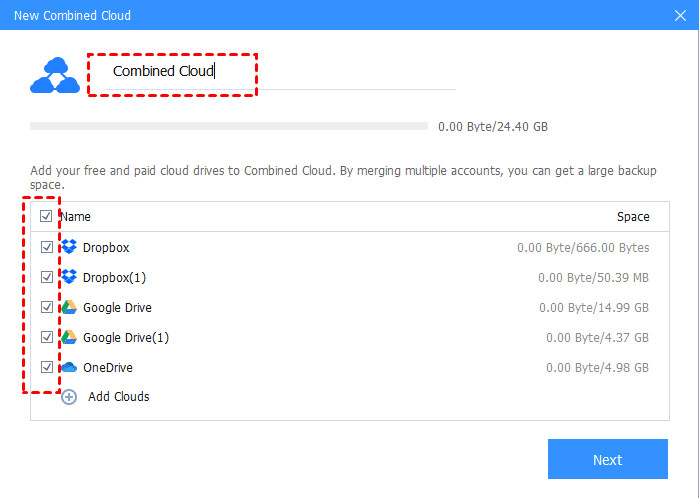
Task: Uncheck the Google Drive(1) checkbox
Action: (x=47, y=337)
